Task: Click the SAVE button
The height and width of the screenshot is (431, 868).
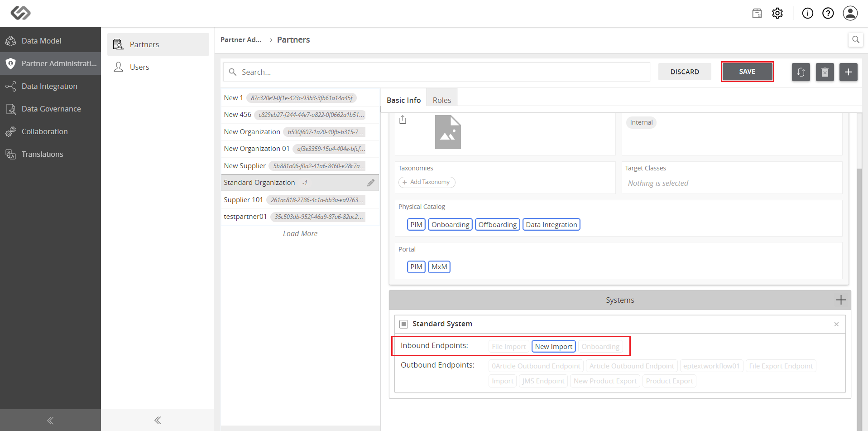Action: click(x=747, y=72)
